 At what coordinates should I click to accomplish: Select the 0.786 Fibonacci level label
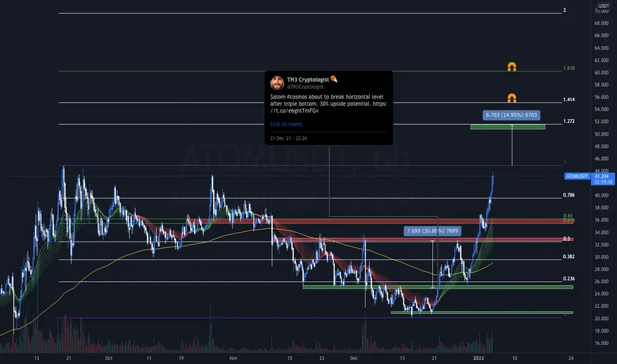(x=569, y=195)
